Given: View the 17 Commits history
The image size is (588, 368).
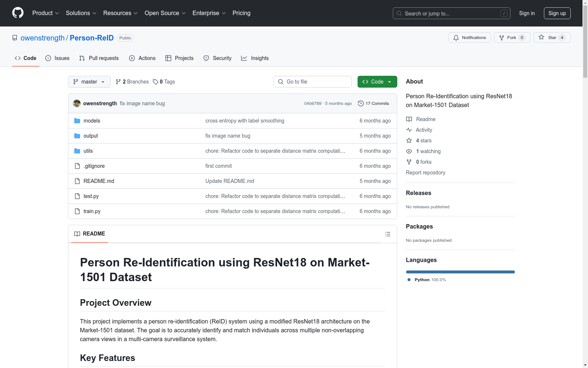Looking at the screenshot, I should coord(373,103).
